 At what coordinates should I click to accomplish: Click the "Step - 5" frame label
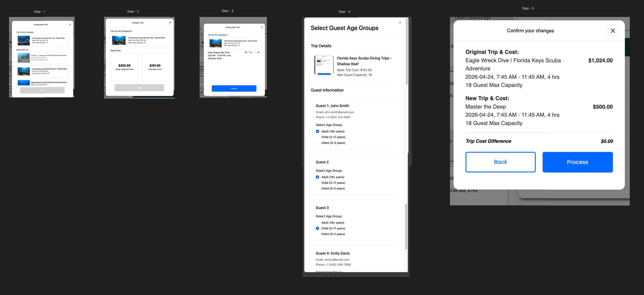(528, 8)
